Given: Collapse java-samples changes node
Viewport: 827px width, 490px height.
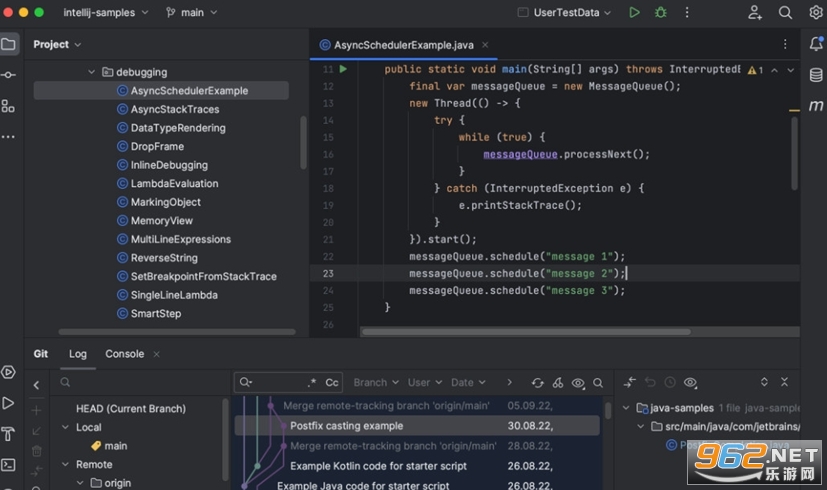Looking at the screenshot, I should pos(626,408).
